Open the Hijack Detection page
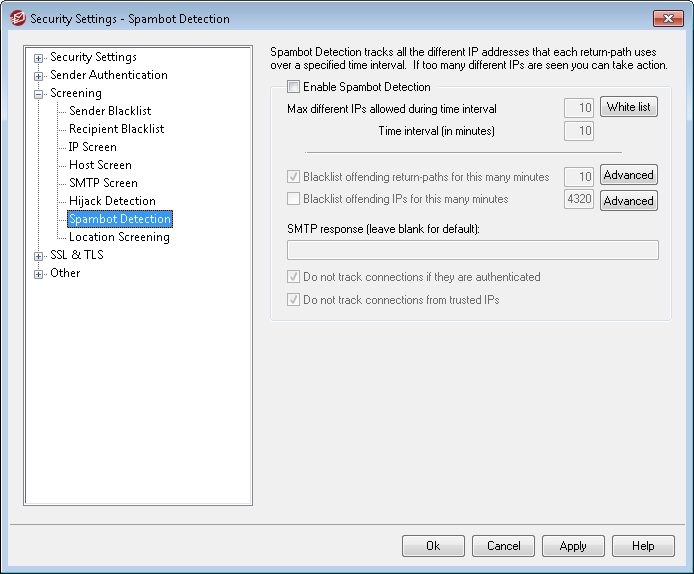The image size is (694, 574). [x=112, y=201]
